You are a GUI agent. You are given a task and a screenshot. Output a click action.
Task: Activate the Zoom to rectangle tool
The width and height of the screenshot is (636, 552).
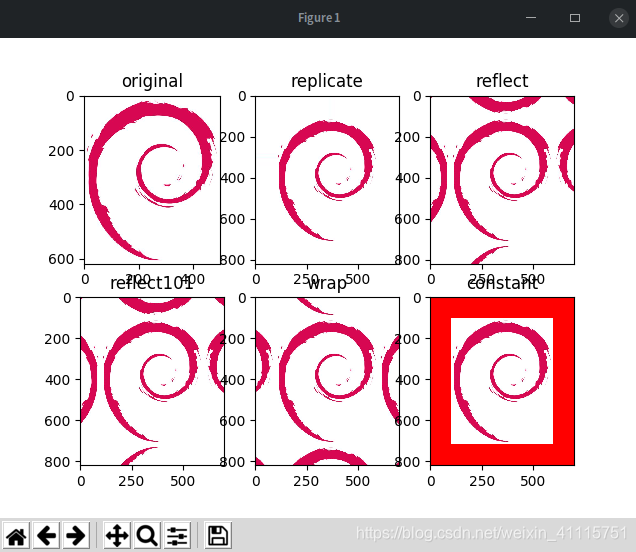pos(147,536)
